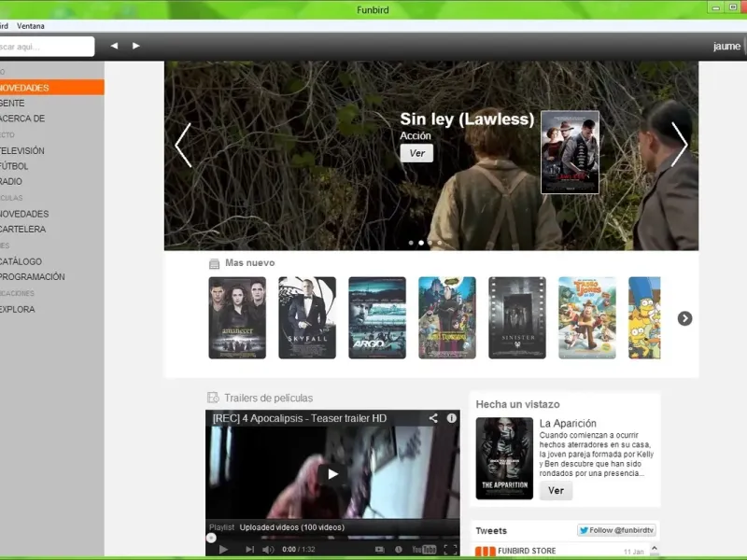Click the share icon on the trailer video

(433, 418)
